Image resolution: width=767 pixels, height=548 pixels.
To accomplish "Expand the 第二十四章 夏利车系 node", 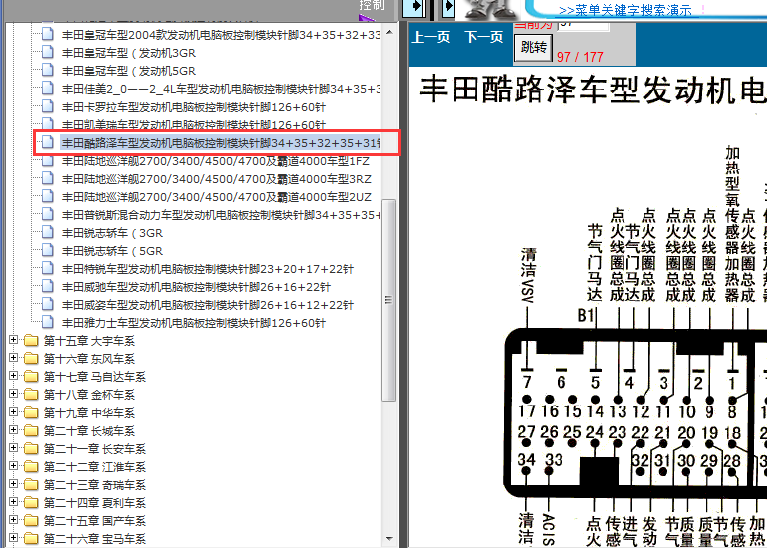I will (x=14, y=502).
